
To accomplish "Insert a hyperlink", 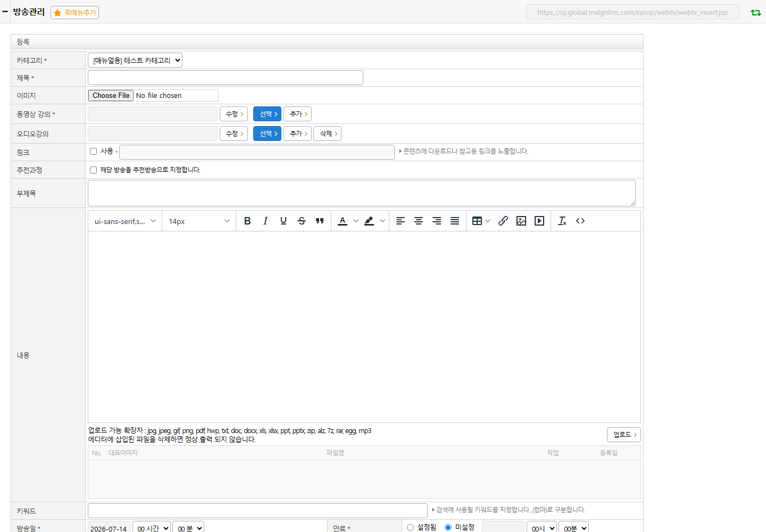I will point(503,221).
